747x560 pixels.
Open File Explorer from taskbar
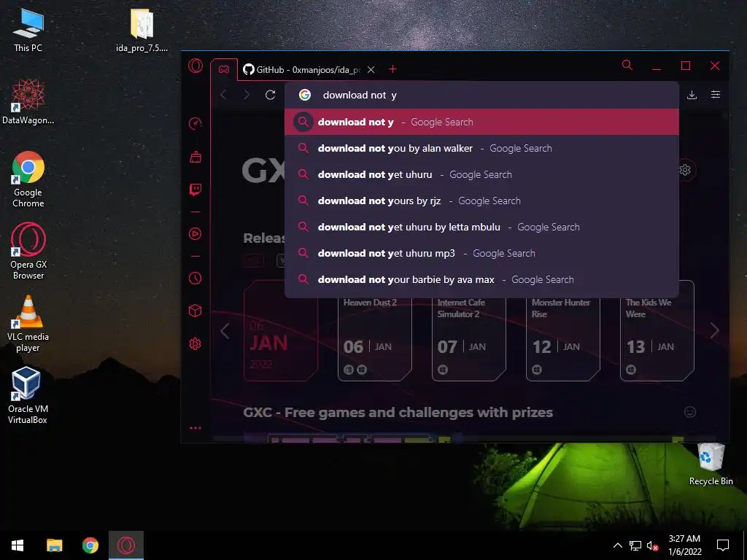tap(54, 545)
